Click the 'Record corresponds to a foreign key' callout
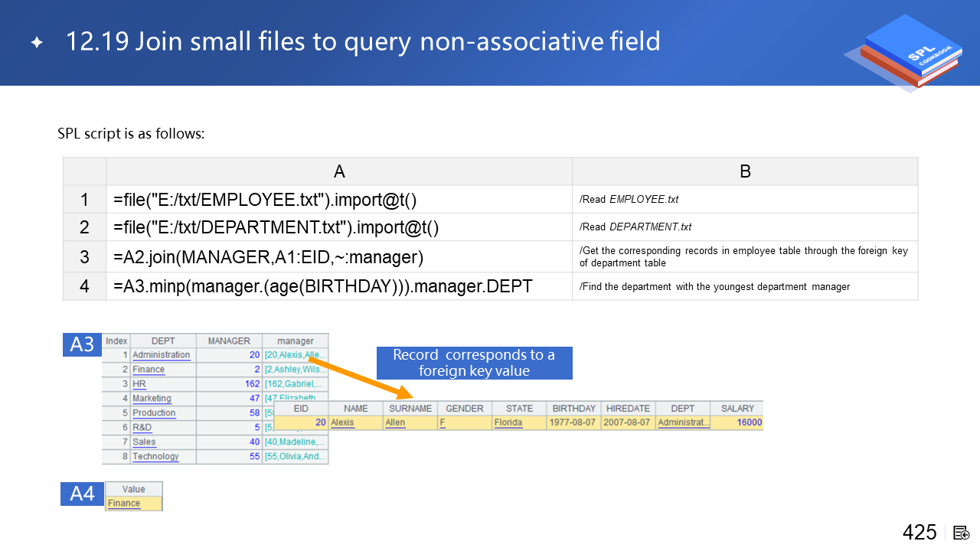The image size is (980, 551). (x=474, y=363)
